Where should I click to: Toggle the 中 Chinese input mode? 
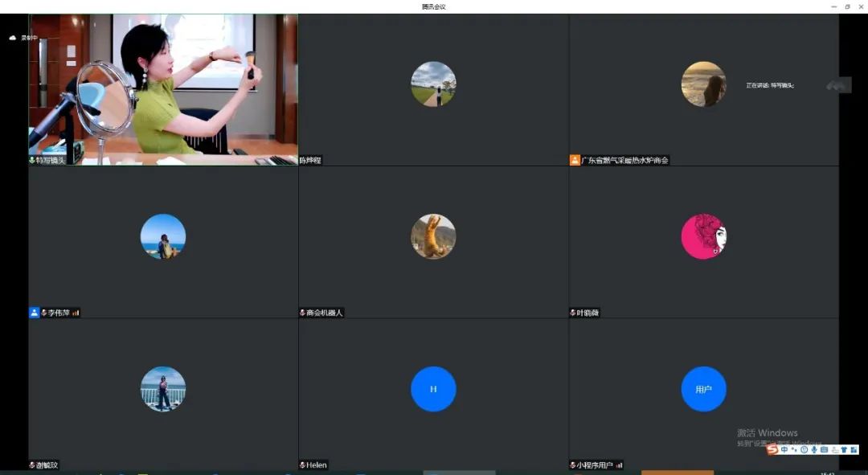[x=784, y=449]
